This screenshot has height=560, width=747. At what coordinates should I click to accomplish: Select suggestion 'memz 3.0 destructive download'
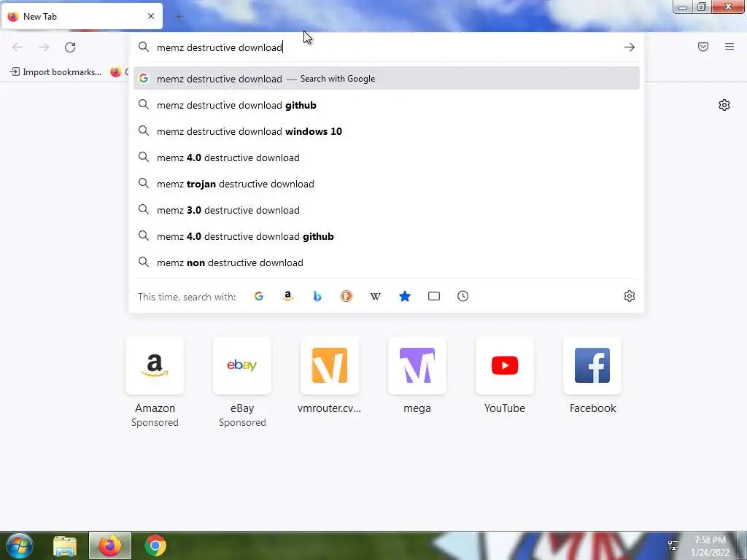tap(387, 210)
